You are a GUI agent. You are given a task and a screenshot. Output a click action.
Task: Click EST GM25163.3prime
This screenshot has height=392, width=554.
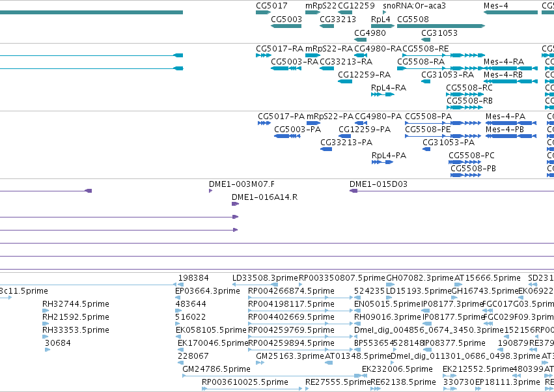[290, 356]
